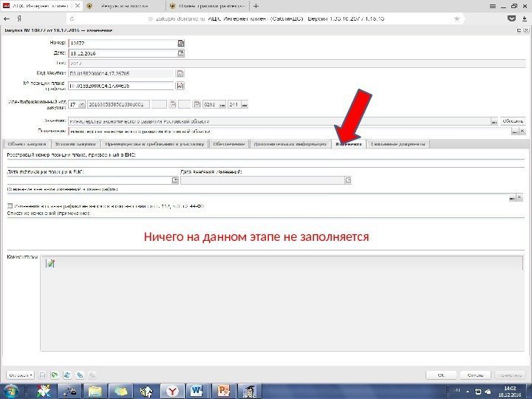The height and width of the screenshot is (399, 532).
Task: Click into the № позиции плана-графика field
Action: 121,86
